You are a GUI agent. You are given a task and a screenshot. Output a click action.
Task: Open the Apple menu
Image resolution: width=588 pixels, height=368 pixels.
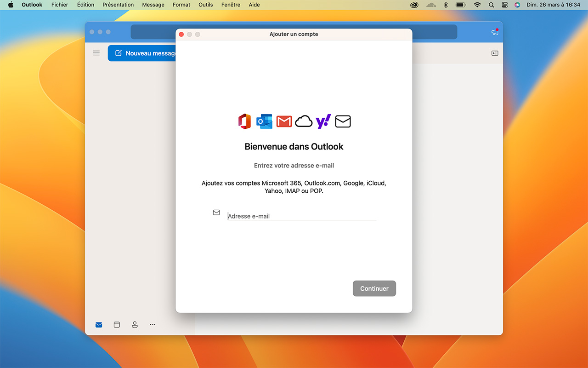(11, 5)
